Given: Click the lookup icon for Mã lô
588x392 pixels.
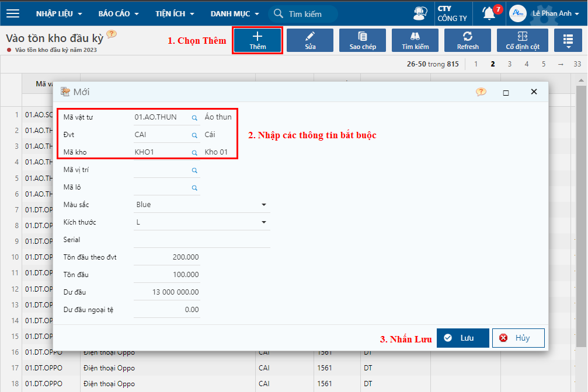Looking at the screenshot, I should [x=195, y=188].
